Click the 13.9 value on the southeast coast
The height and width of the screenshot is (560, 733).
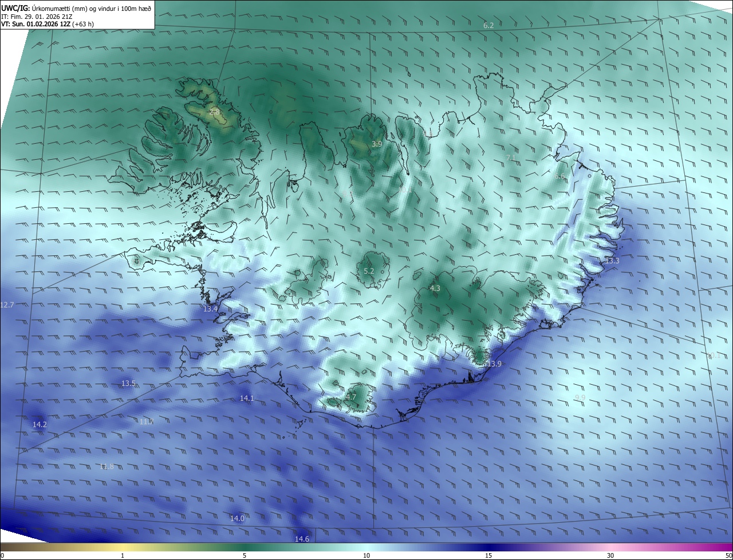(x=494, y=364)
